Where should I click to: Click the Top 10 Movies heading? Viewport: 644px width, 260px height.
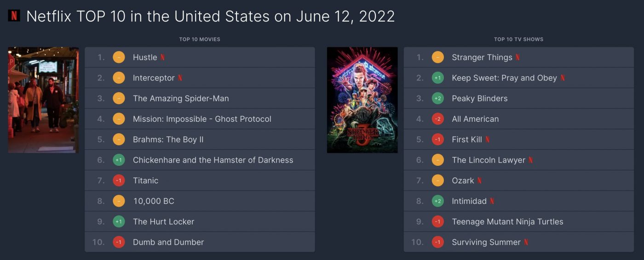(200, 40)
